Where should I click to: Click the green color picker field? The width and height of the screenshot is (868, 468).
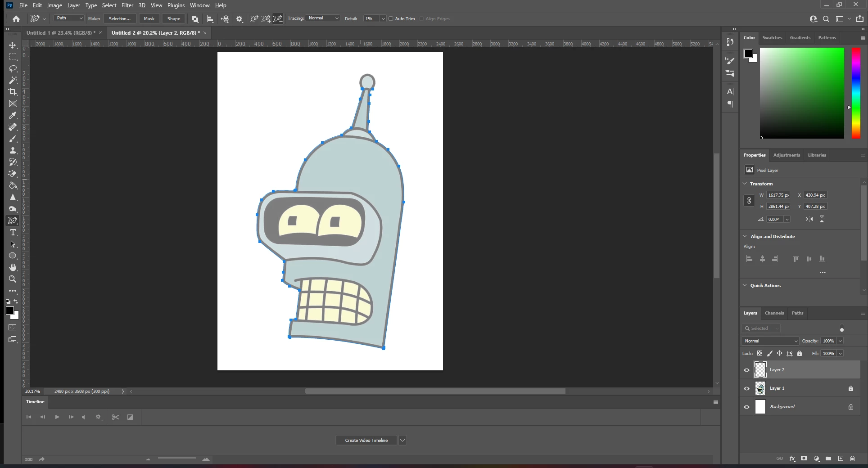point(802,93)
